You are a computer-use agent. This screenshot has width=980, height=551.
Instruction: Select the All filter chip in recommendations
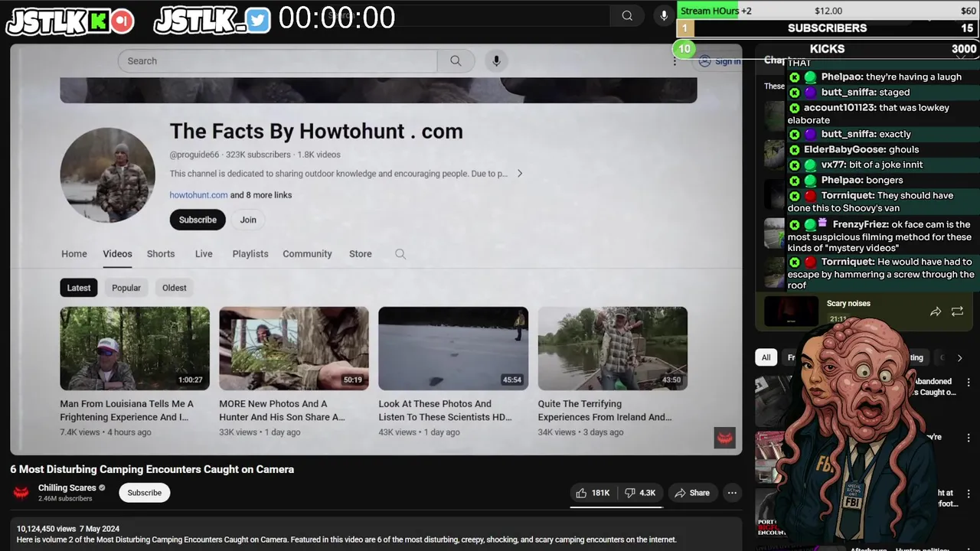tap(766, 357)
